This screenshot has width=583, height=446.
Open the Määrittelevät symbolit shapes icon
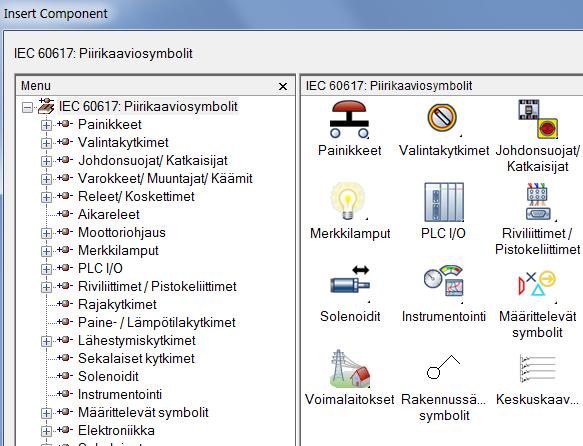tap(537, 284)
